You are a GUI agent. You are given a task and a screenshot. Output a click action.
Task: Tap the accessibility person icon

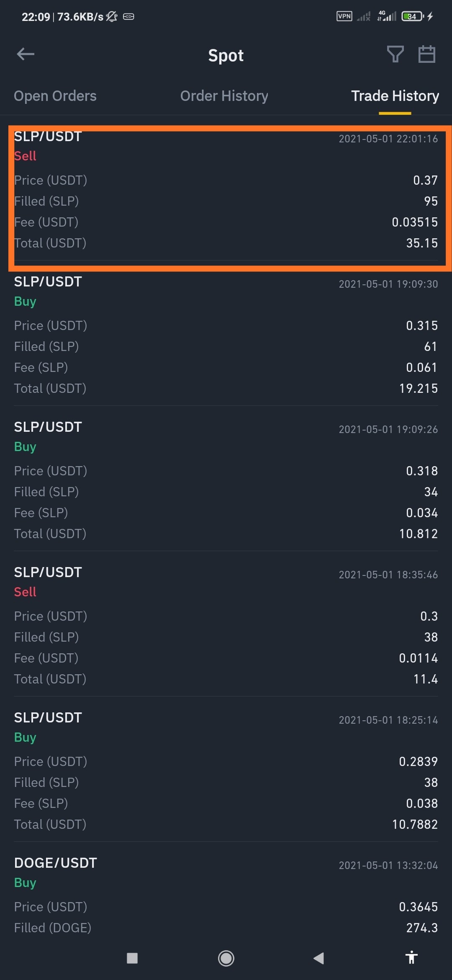(412, 957)
